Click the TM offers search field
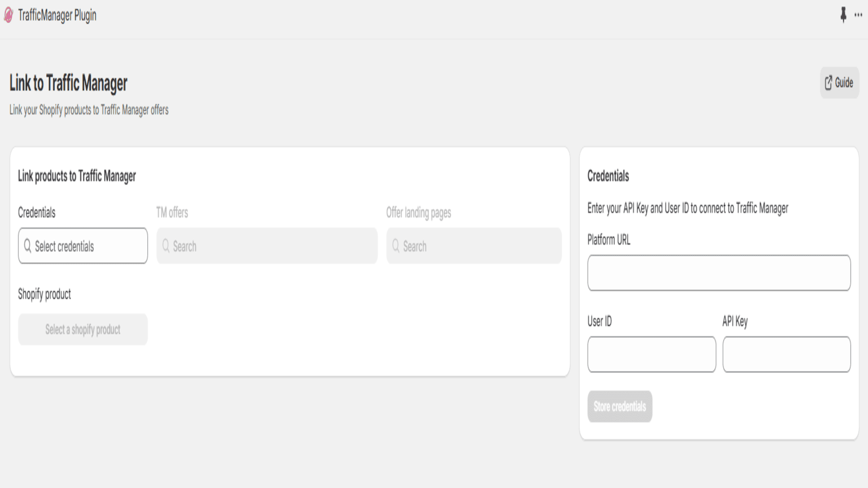This screenshot has height=488, width=868. click(x=267, y=246)
